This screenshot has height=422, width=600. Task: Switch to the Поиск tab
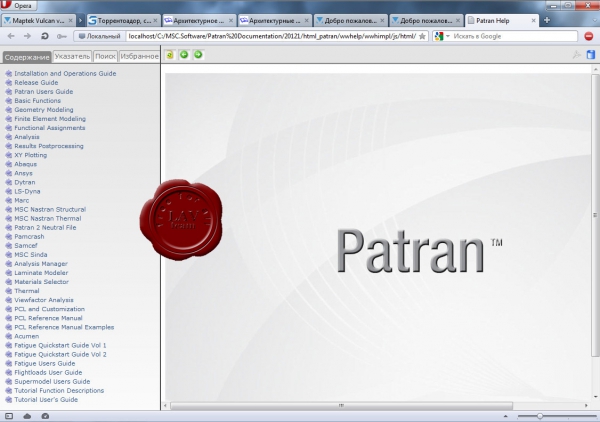105,57
